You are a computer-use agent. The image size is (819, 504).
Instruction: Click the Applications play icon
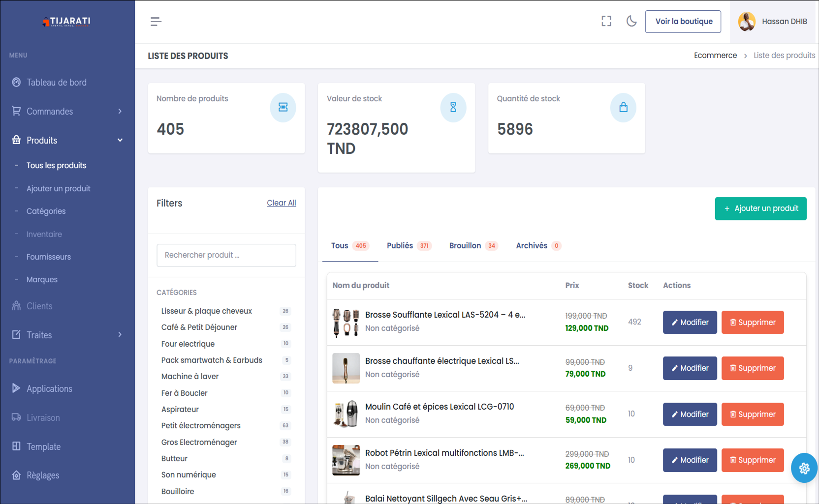tap(16, 388)
